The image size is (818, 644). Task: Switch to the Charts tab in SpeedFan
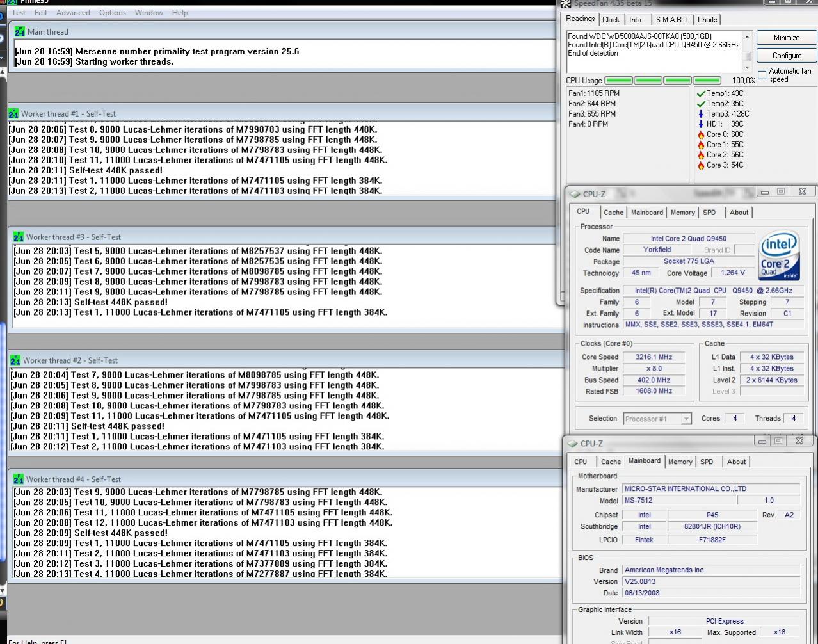coord(707,20)
